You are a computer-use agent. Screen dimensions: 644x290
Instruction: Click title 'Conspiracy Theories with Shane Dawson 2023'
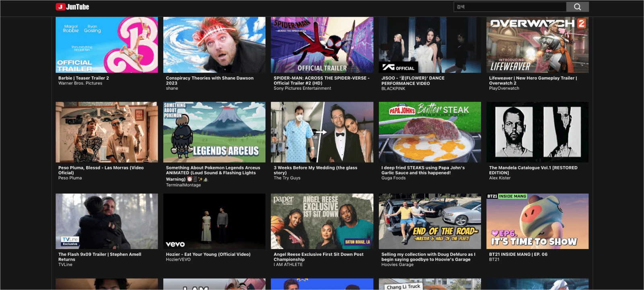(210, 80)
